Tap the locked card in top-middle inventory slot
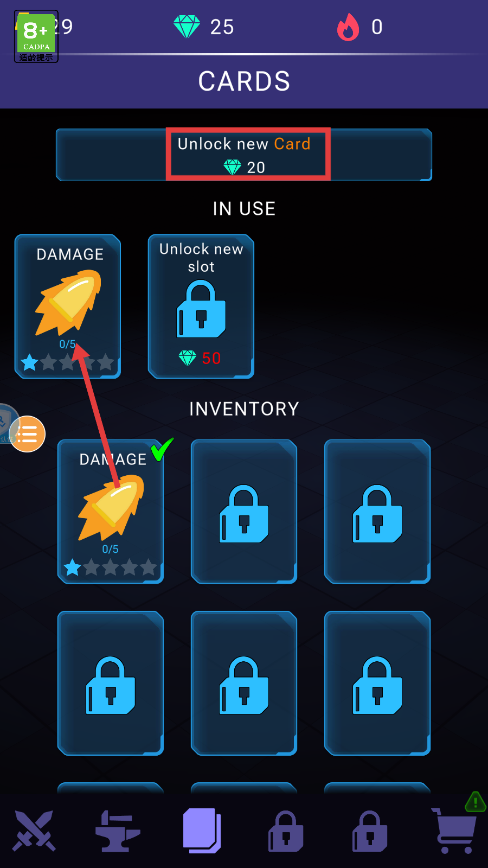Viewport: 488px width, 868px height. [x=244, y=512]
